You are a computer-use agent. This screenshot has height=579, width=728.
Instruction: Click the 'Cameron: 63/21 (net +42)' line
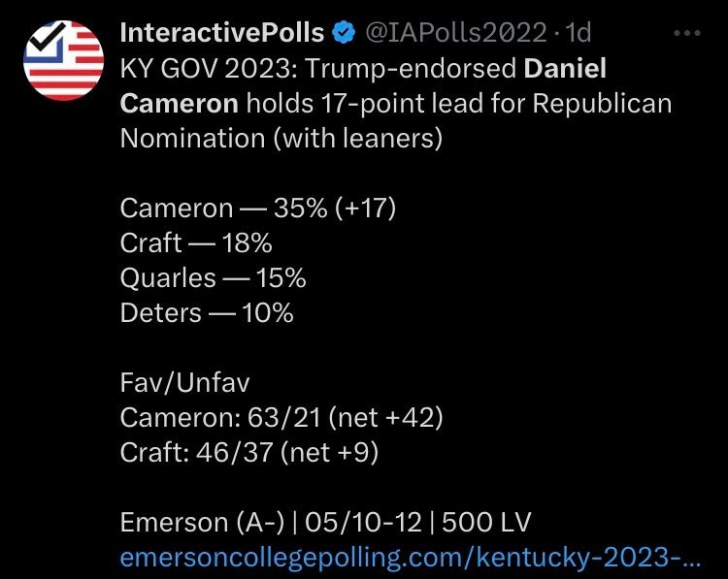[x=281, y=418]
